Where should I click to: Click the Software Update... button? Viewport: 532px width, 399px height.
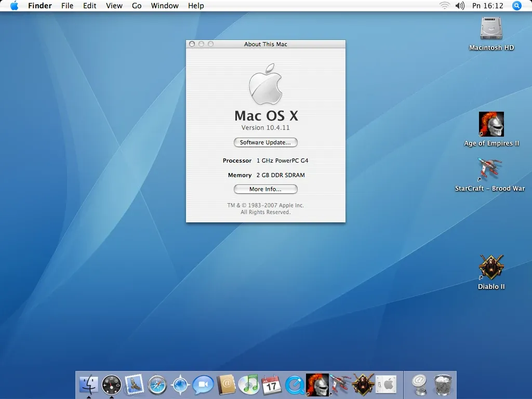pos(265,142)
